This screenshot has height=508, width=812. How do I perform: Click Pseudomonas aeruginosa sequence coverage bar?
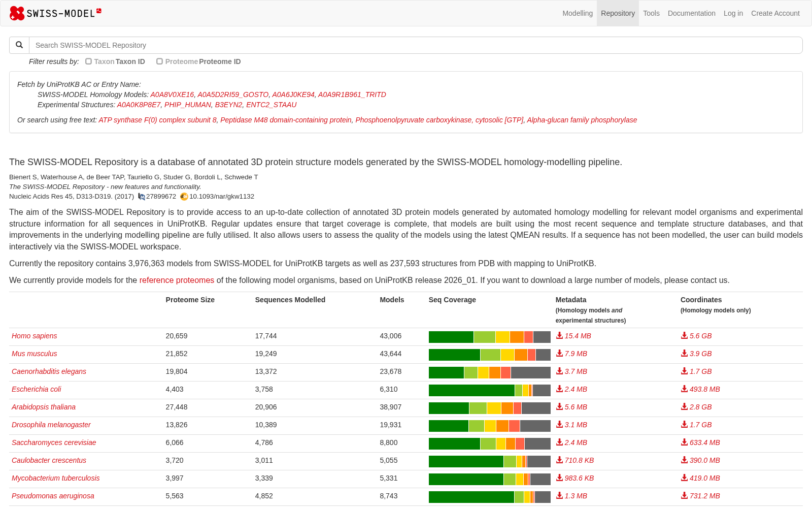[x=489, y=497]
